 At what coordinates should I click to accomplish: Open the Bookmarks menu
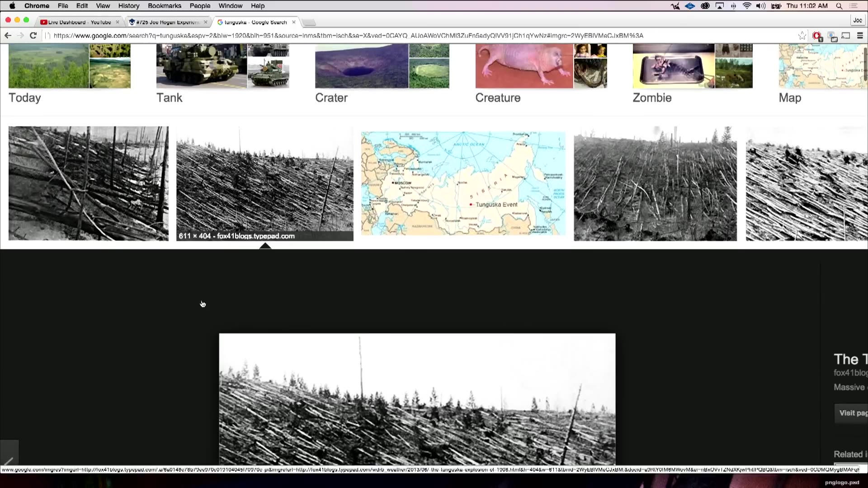[165, 6]
